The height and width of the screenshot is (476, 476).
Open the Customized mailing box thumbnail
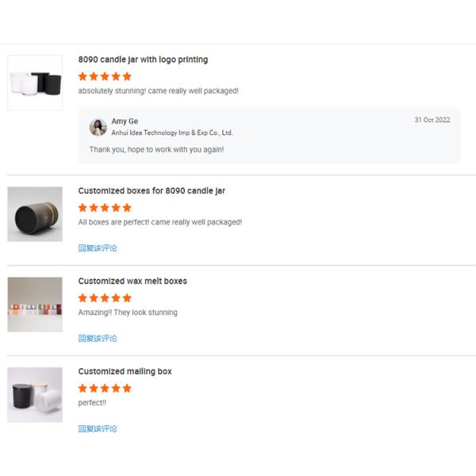35,395
